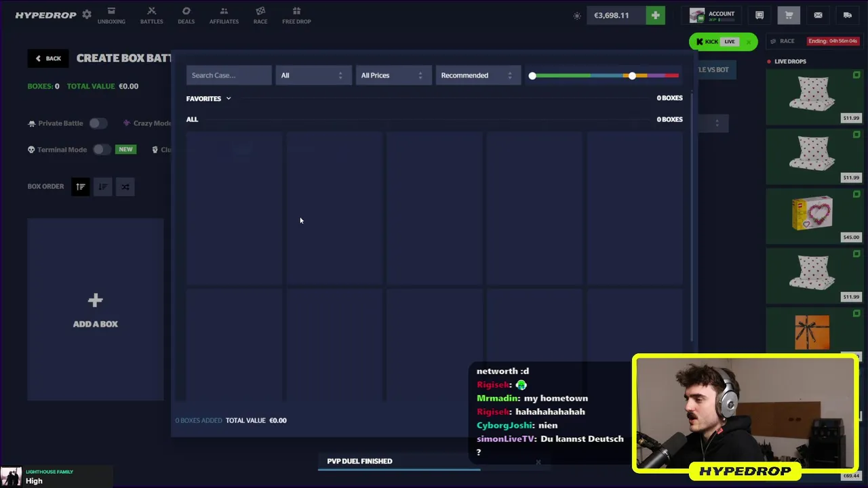868x488 pixels.
Task: Collapse the Favorites section chevron
Action: point(229,99)
